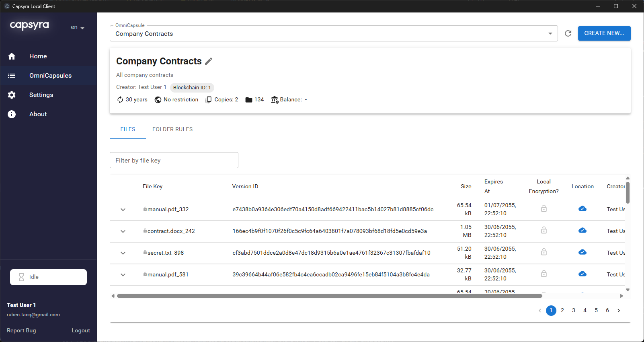Switch to the FOLDER RULES tab
644x342 pixels.
click(x=172, y=129)
